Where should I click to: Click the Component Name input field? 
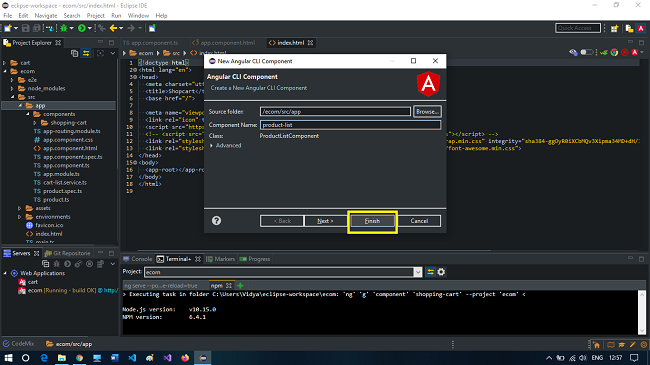point(350,125)
